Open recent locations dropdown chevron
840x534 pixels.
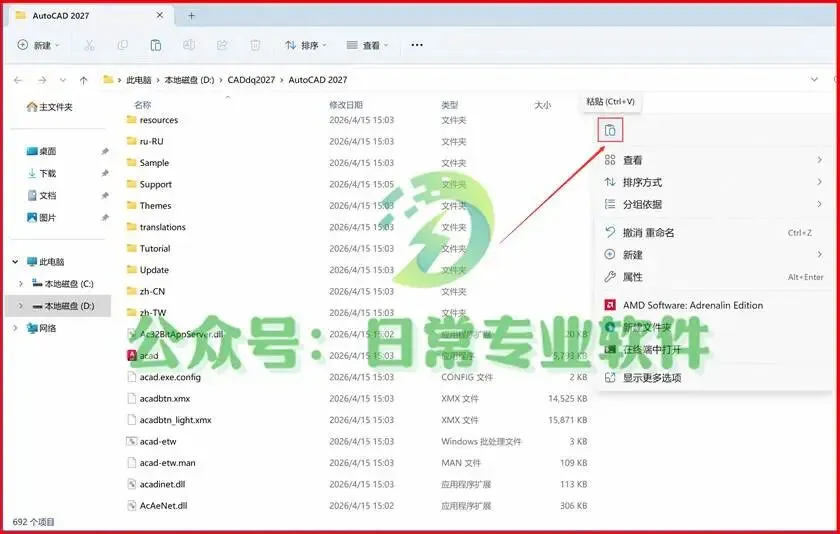click(x=63, y=80)
